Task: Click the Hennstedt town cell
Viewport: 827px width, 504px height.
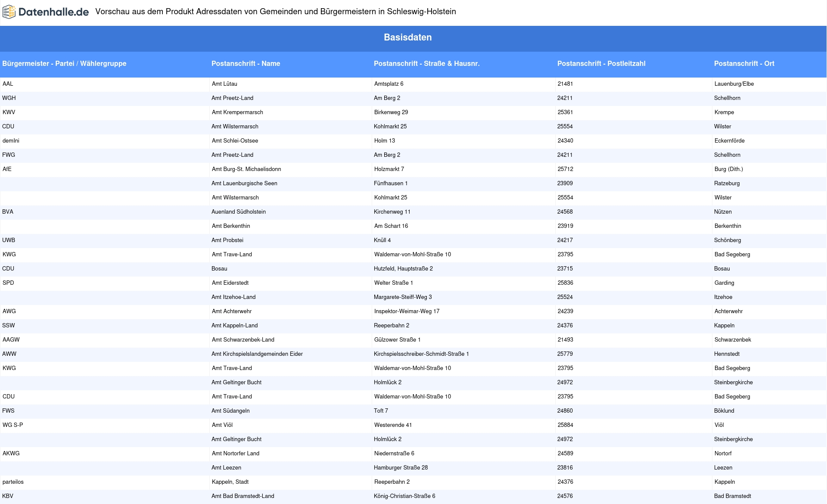Action: pos(727,354)
